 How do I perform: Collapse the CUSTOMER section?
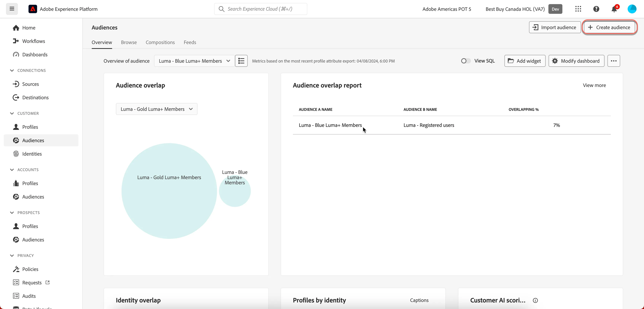[x=12, y=113]
